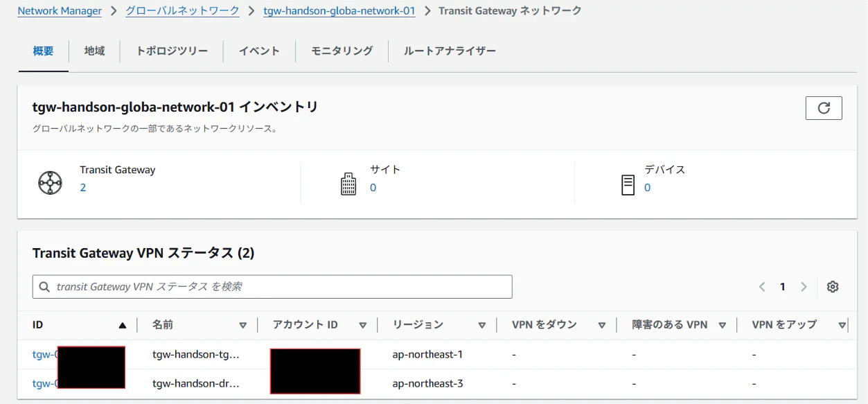Sort the 名前 column

click(242, 325)
